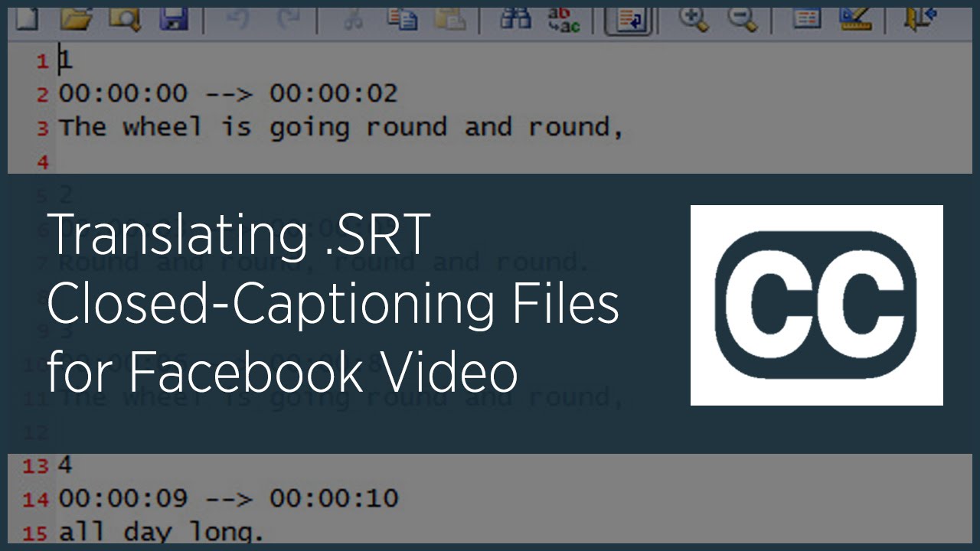Zoom out with the minus magnifier
This screenshot has width=980, height=551.
click(742, 19)
